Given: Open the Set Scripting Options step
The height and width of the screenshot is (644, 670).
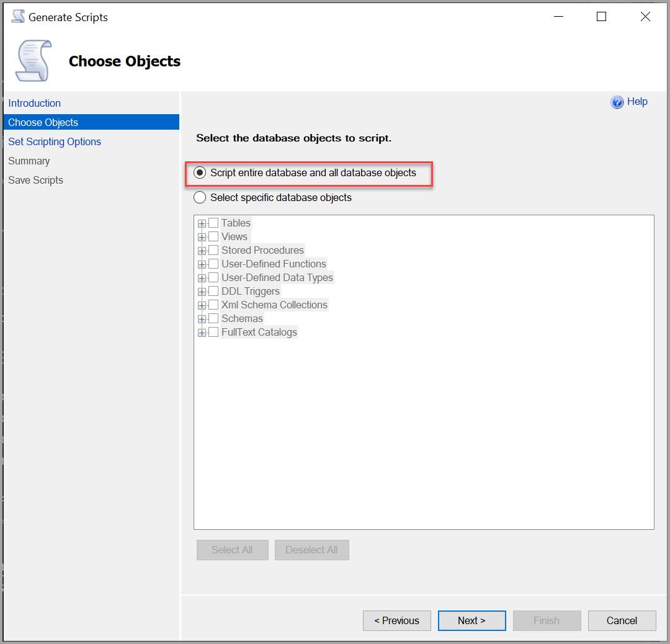Looking at the screenshot, I should pyautogui.click(x=55, y=141).
